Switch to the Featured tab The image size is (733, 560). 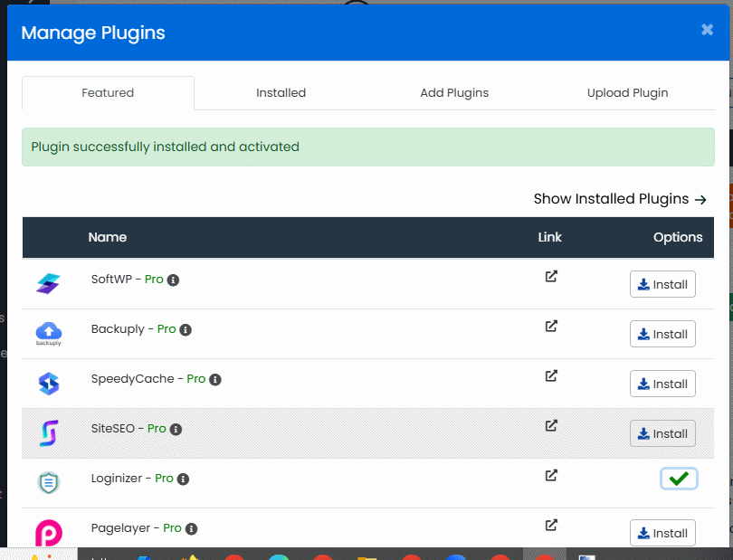tap(108, 93)
